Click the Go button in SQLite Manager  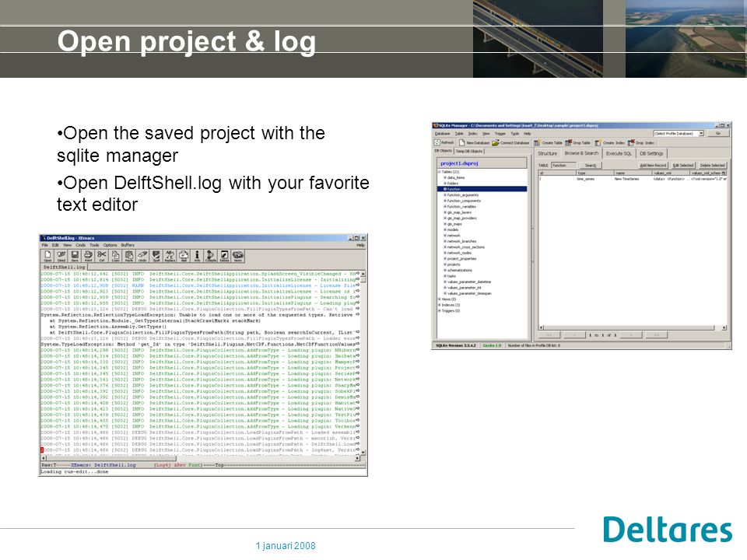point(718,133)
